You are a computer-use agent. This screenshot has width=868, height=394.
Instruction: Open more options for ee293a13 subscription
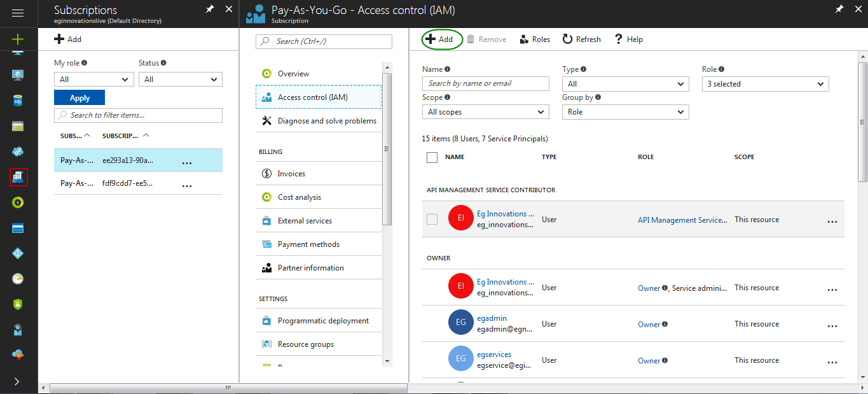point(187,163)
